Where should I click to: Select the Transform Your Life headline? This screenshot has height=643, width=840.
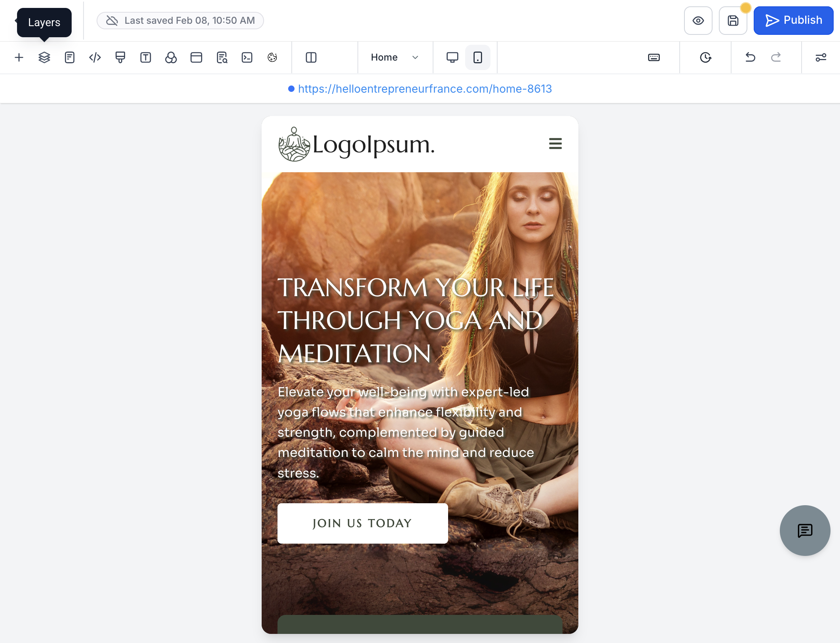(416, 320)
